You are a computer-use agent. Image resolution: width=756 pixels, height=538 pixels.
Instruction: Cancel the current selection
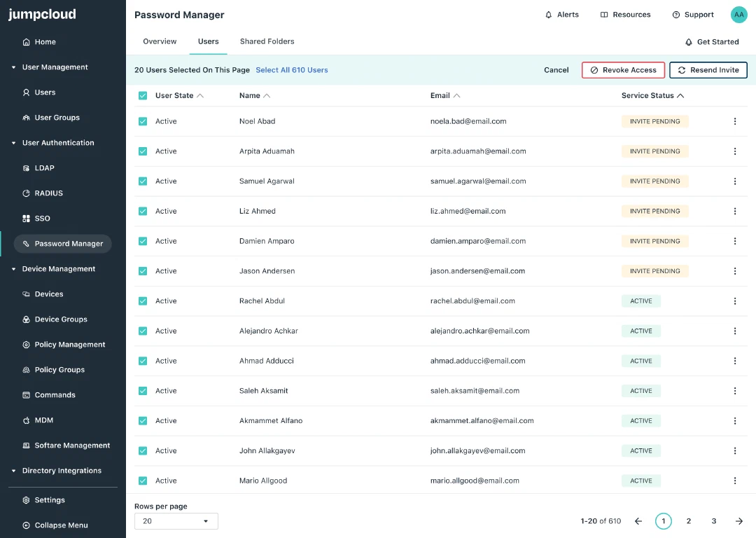(x=556, y=70)
